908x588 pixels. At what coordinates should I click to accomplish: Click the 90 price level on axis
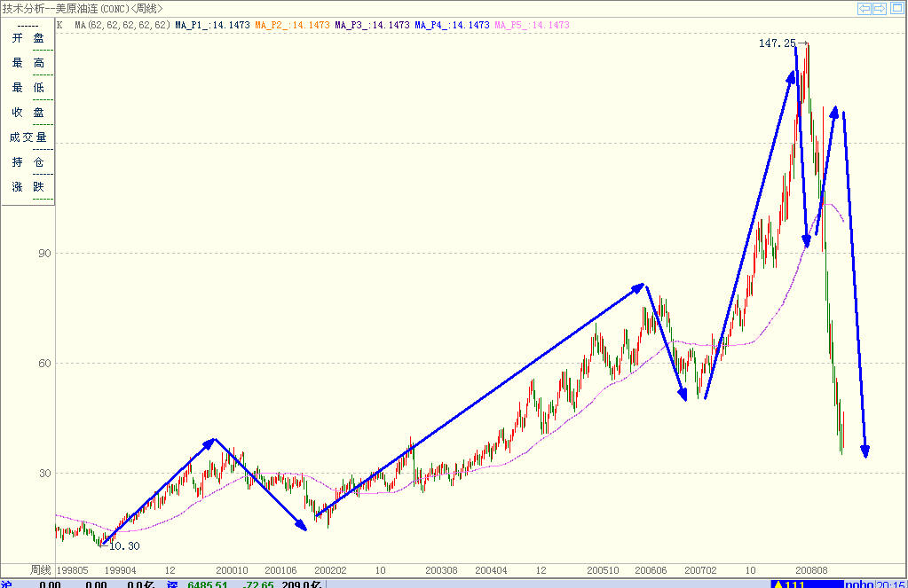point(44,254)
